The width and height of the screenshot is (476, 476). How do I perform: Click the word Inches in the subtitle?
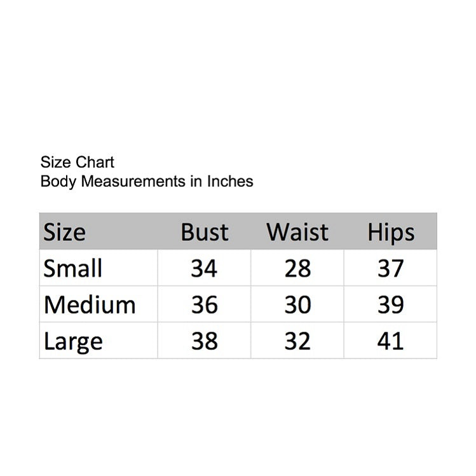[x=230, y=181]
